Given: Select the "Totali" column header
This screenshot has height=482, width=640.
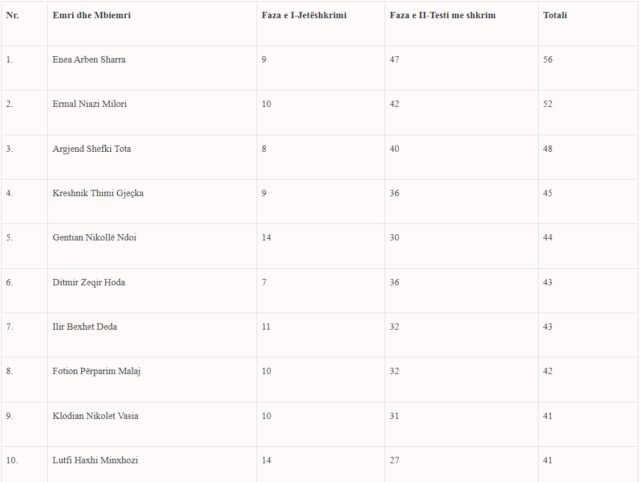Looking at the screenshot, I should click(x=555, y=15).
